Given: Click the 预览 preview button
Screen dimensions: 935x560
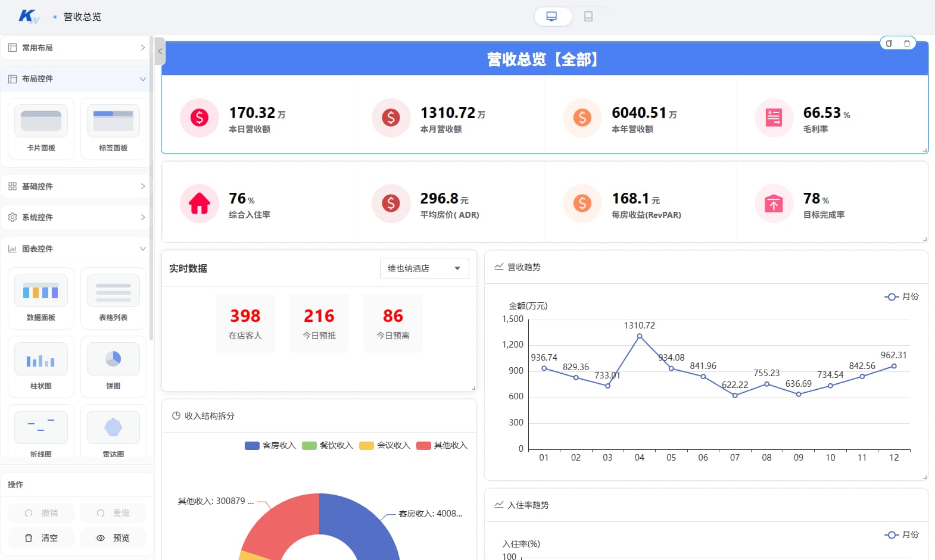Looking at the screenshot, I should point(113,538).
